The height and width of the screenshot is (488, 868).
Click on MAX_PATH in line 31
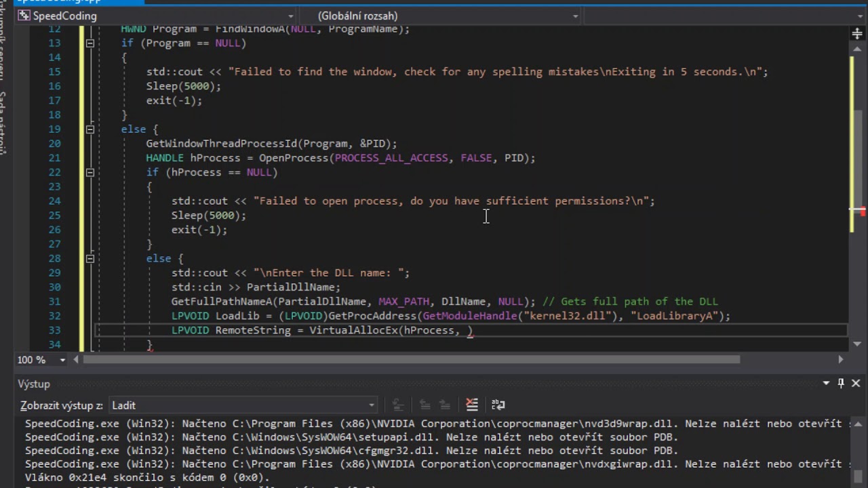point(403,302)
